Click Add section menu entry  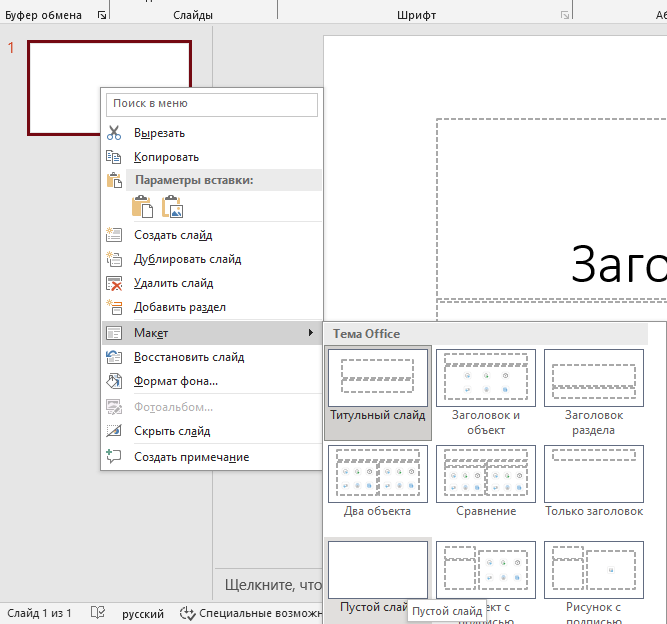180,307
